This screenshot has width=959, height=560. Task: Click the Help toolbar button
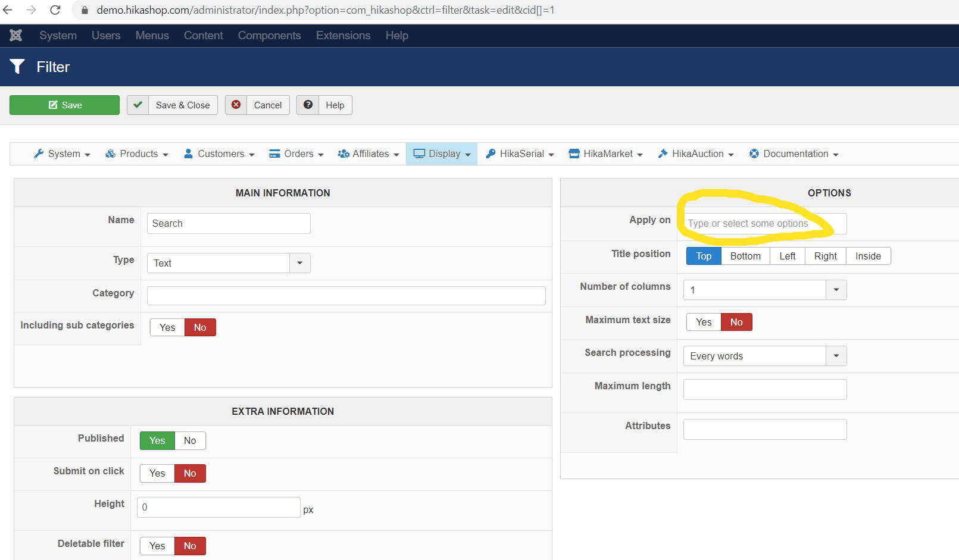324,105
